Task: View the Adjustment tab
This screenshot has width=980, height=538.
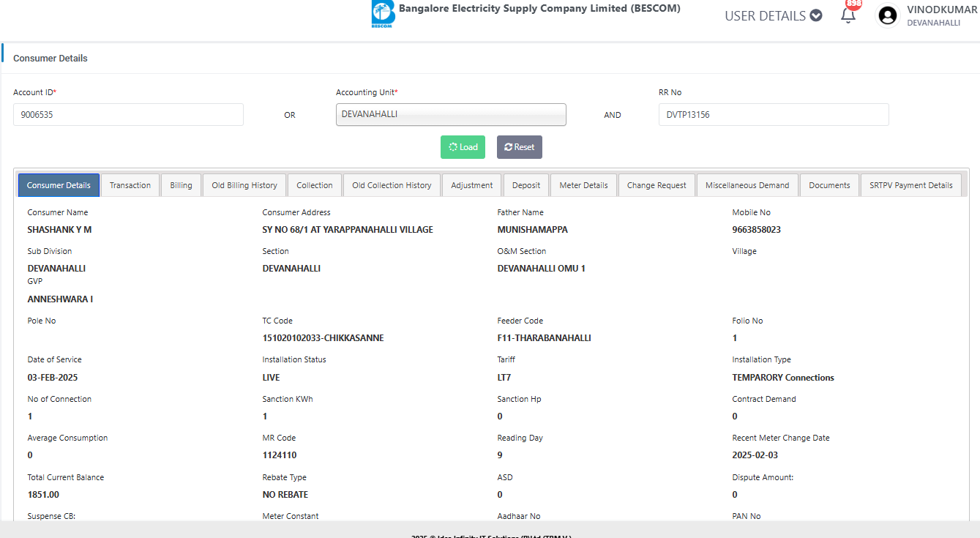Action: (472, 185)
